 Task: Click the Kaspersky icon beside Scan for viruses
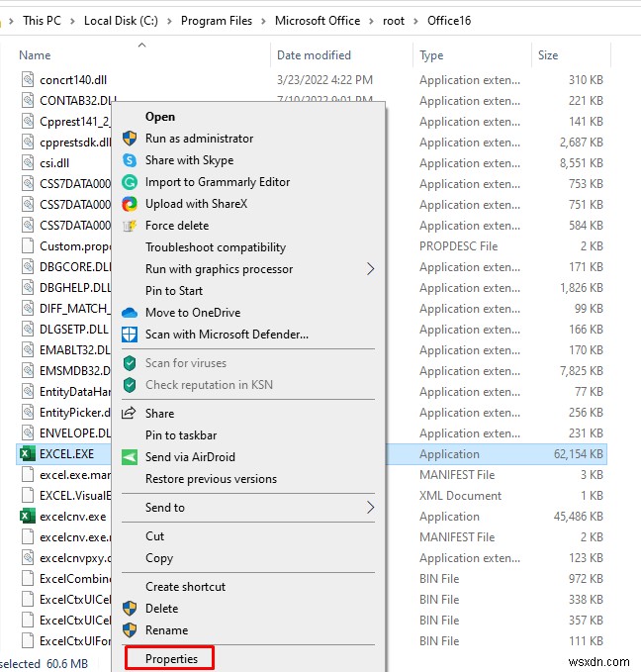click(130, 363)
